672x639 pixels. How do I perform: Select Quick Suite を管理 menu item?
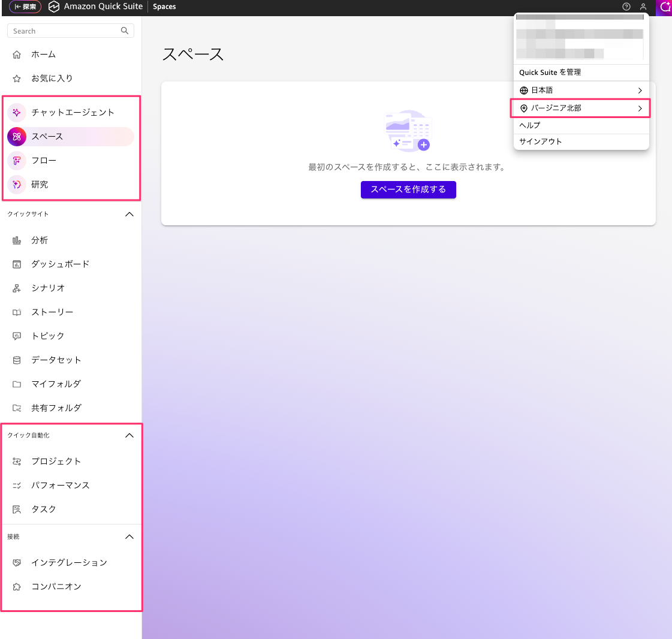click(x=550, y=73)
